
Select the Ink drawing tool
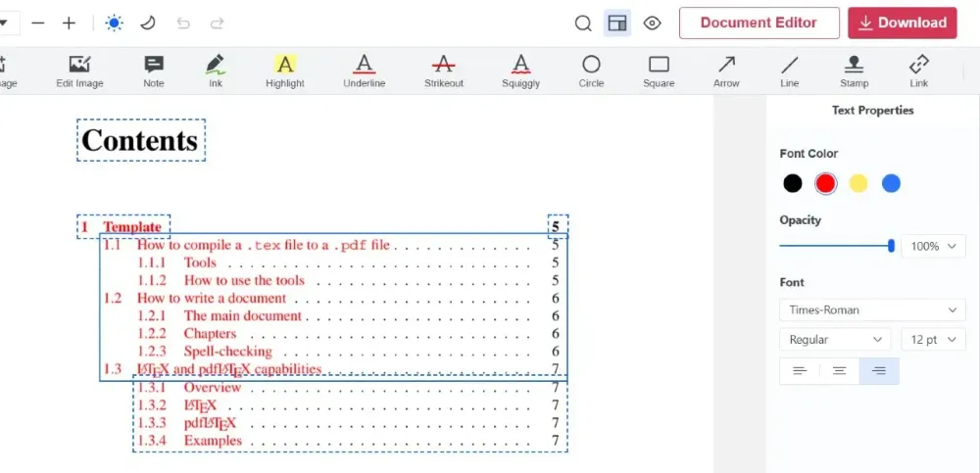(x=216, y=71)
